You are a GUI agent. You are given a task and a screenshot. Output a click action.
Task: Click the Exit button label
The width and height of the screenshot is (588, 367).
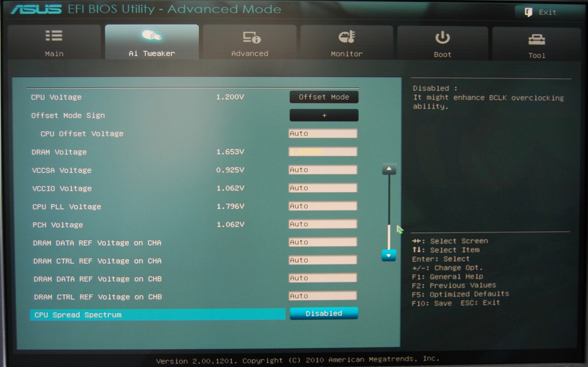tap(548, 12)
